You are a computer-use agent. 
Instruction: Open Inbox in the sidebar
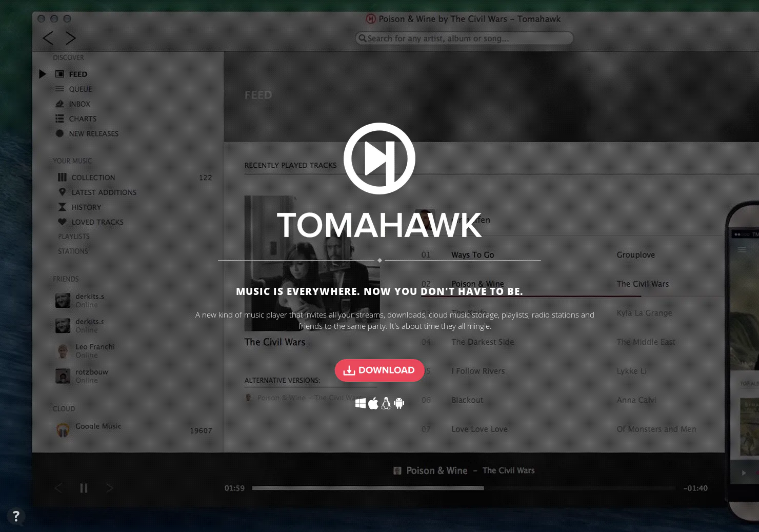point(79,104)
